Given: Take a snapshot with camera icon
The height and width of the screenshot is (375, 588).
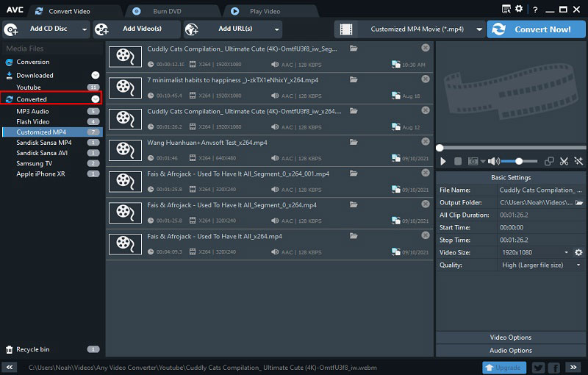Looking at the screenshot, I should coord(473,161).
